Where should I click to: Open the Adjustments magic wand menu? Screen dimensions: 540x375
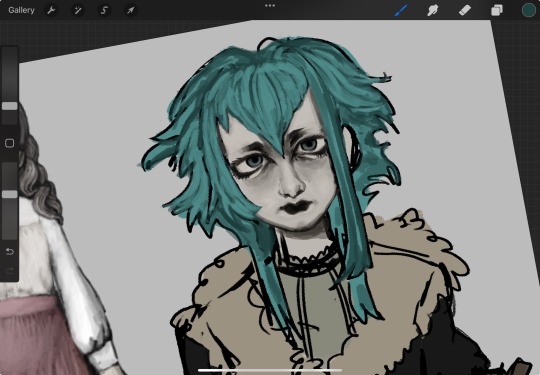click(78, 10)
